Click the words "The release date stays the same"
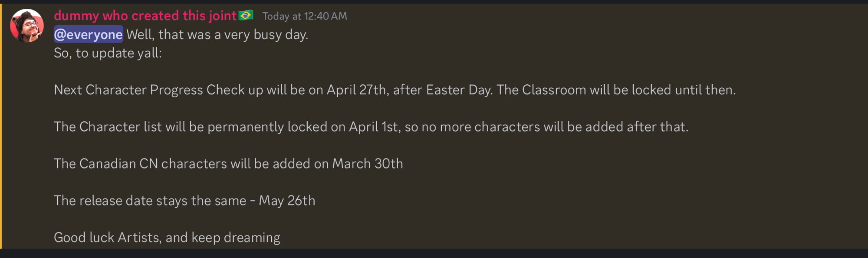Screen dimensions: 868x258 (150, 201)
